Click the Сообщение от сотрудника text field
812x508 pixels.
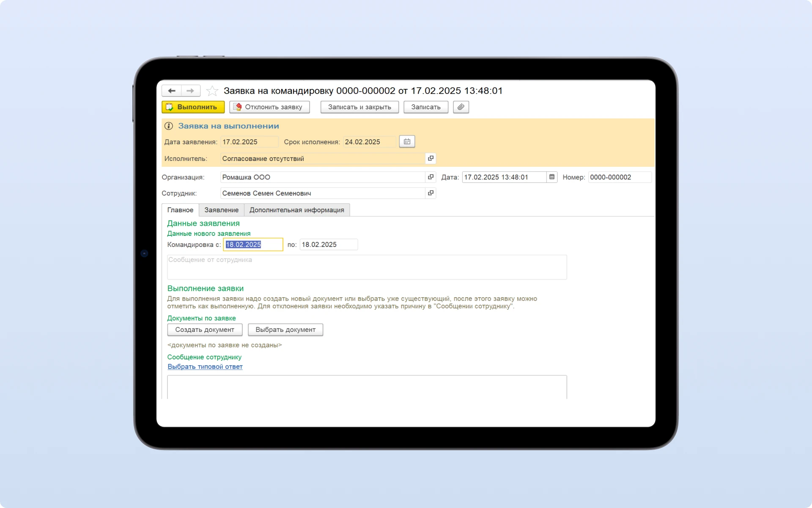(367, 267)
